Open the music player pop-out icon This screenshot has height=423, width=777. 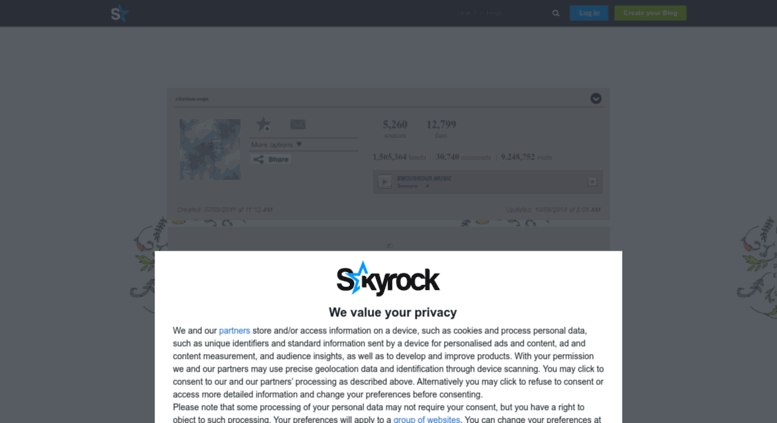click(592, 182)
